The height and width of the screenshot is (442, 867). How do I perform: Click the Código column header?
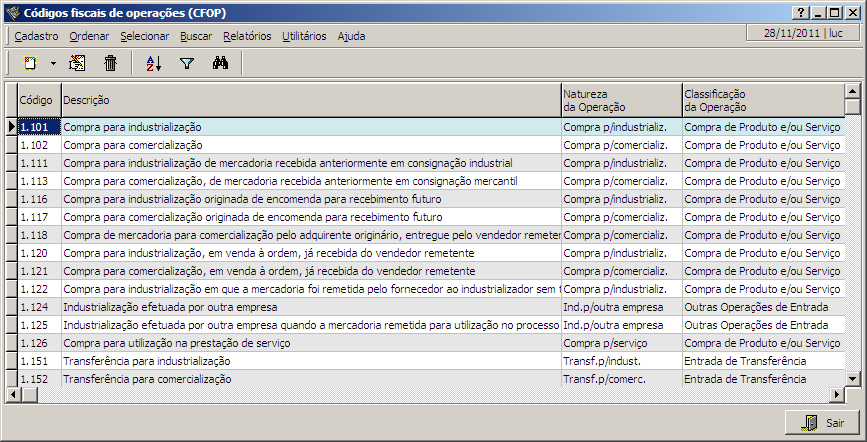click(x=37, y=100)
